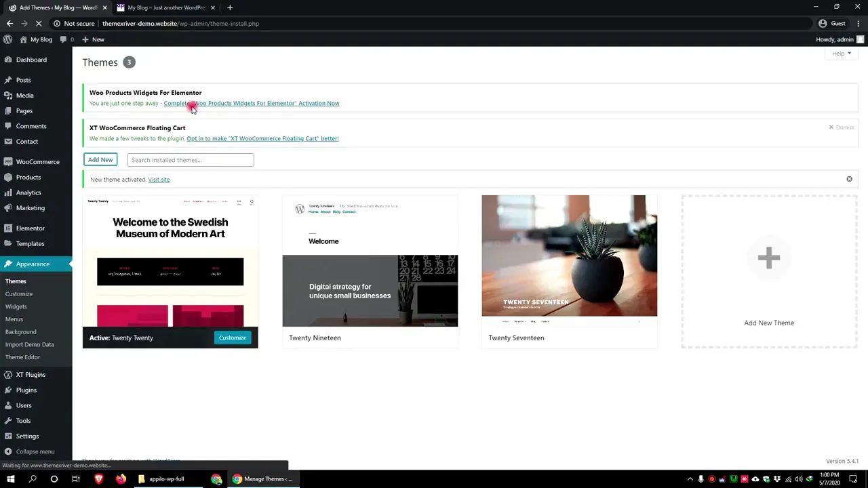
Task: Open Pages in the admin sidebar
Action: click(x=24, y=110)
